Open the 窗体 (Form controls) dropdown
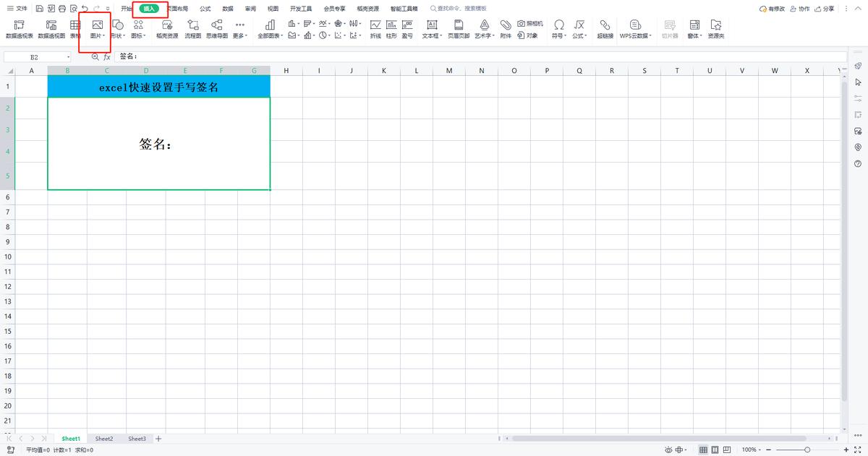The height and width of the screenshot is (456, 868). point(695,29)
